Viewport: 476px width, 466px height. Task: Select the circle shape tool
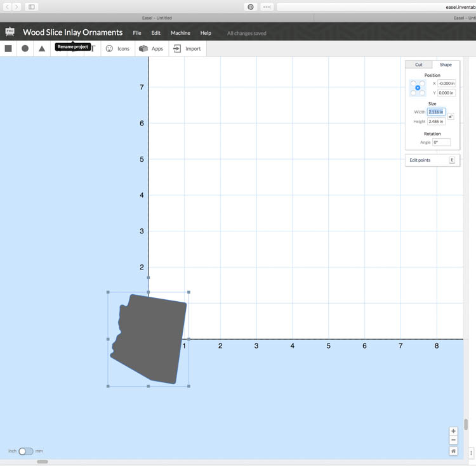[25, 49]
